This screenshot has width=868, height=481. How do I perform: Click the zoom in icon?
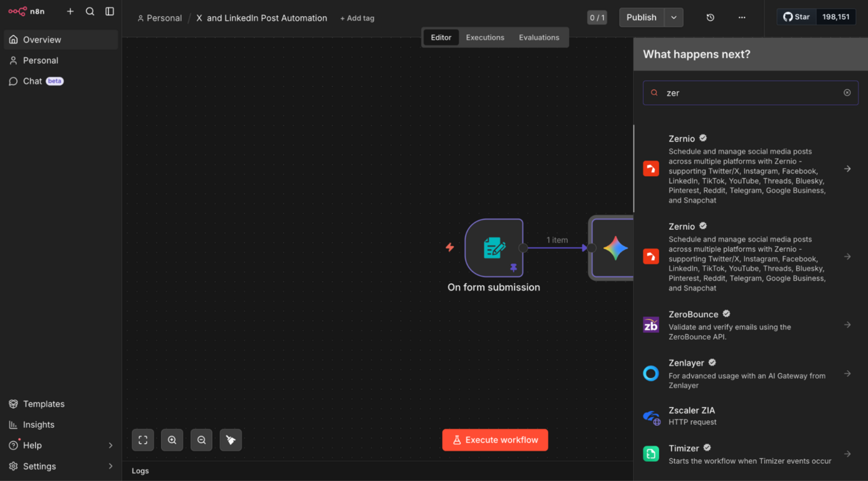172,440
